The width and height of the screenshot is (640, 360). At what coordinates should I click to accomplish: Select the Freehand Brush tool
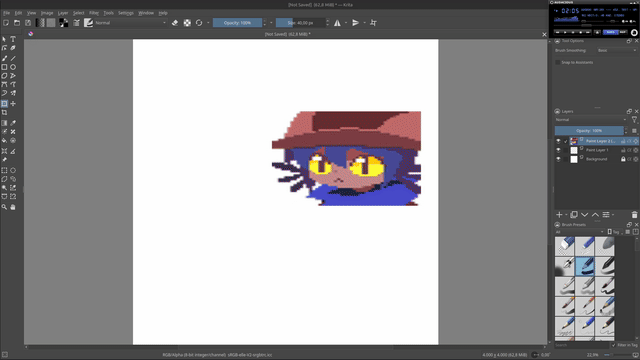(4, 58)
